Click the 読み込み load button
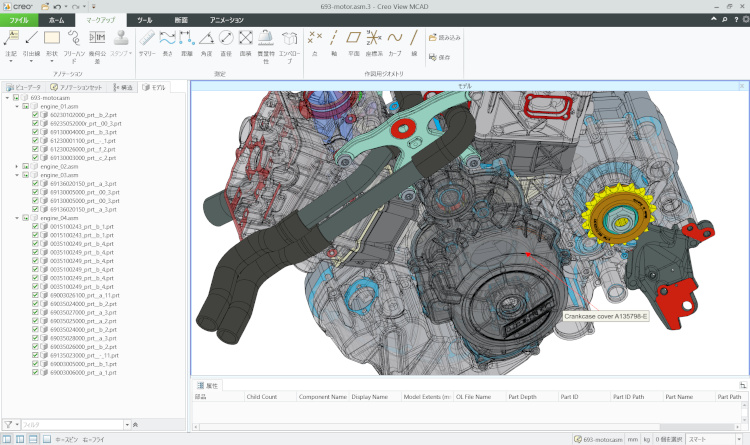The image size is (750, 445). tap(445, 36)
